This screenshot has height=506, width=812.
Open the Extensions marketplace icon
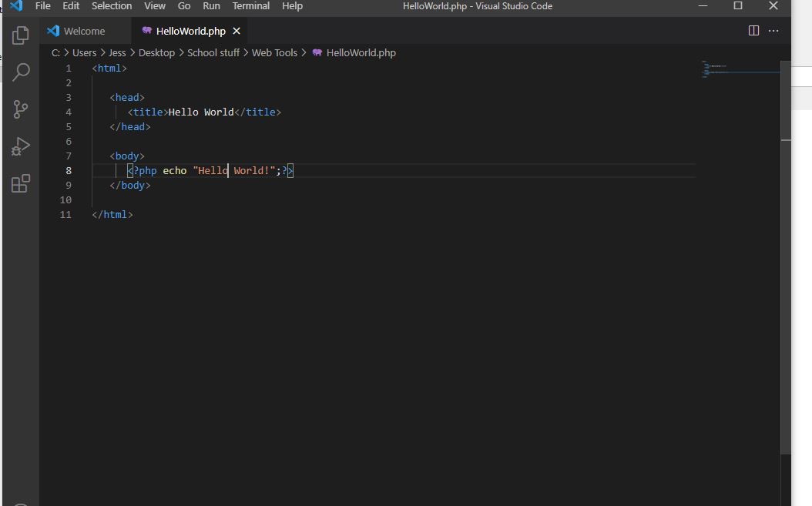pyautogui.click(x=21, y=183)
